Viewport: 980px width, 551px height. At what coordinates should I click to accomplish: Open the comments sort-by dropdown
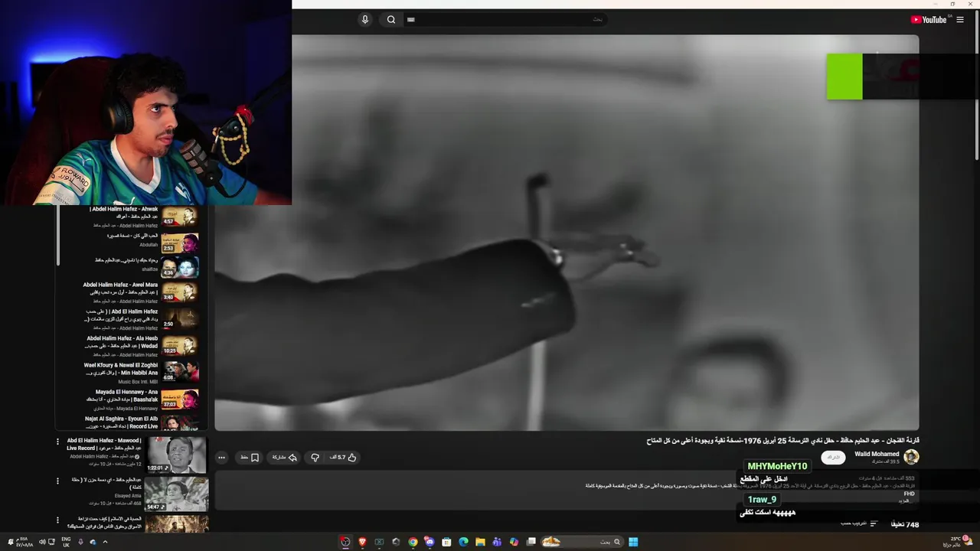tap(859, 524)
